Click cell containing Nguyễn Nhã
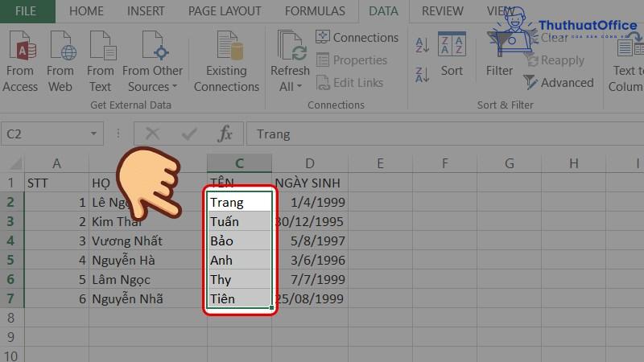Image resolution: width=644 pixels, height=362 pixels. pos(148,298)
